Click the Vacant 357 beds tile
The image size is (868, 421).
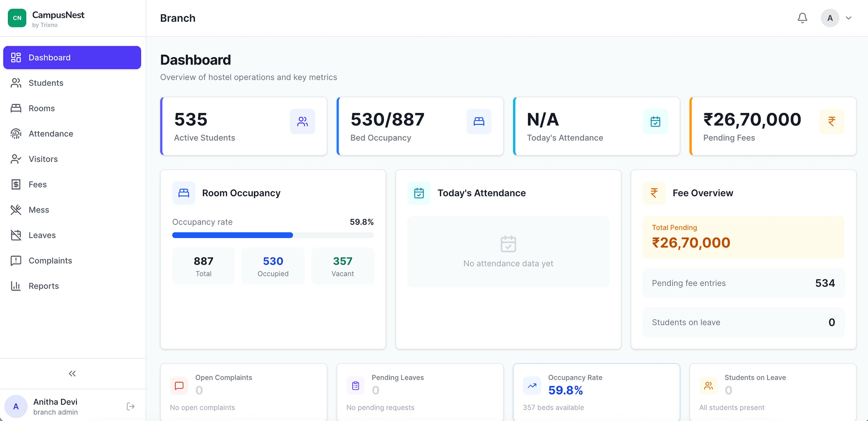(342, 266)
